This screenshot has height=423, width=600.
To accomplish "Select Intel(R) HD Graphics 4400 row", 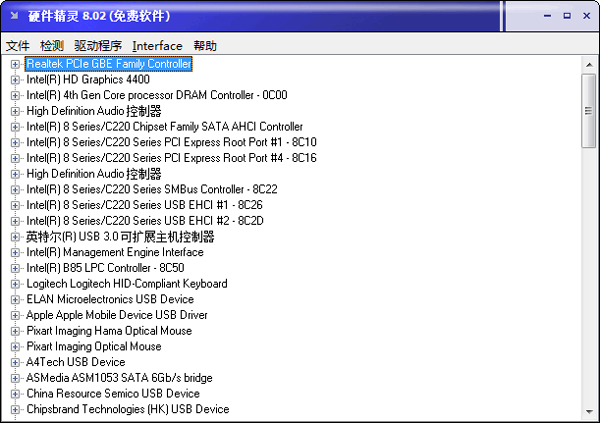I will [88, 80].
